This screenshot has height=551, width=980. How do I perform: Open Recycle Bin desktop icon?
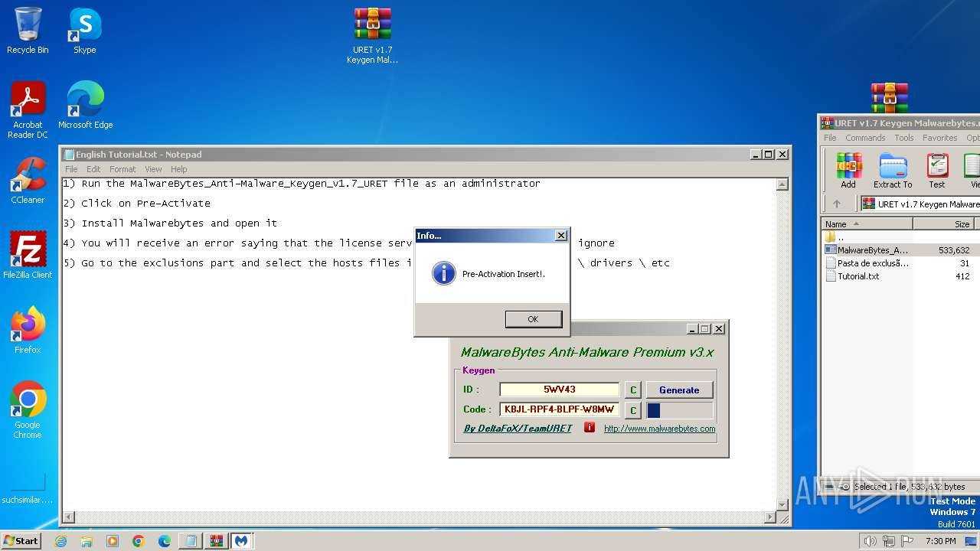click(28, 31)
